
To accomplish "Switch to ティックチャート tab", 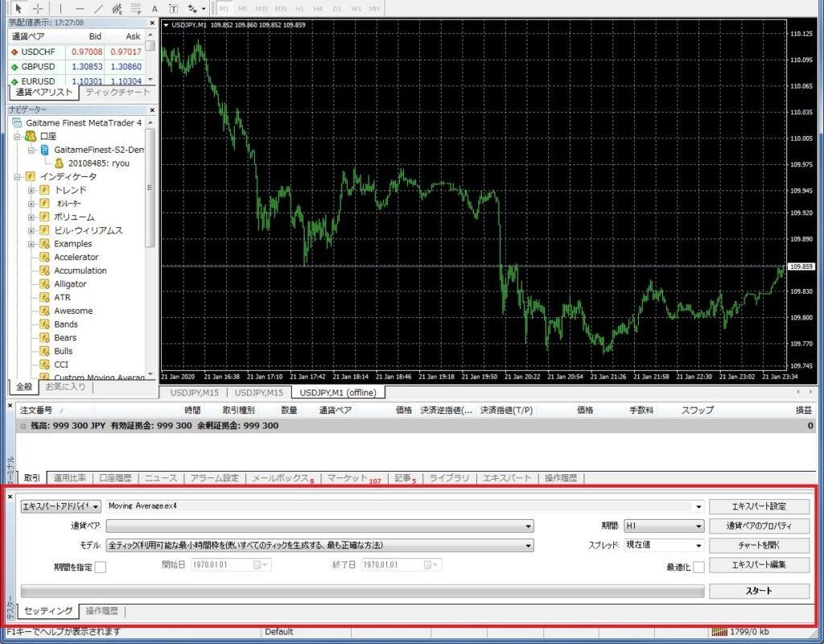I will (117, 92).
